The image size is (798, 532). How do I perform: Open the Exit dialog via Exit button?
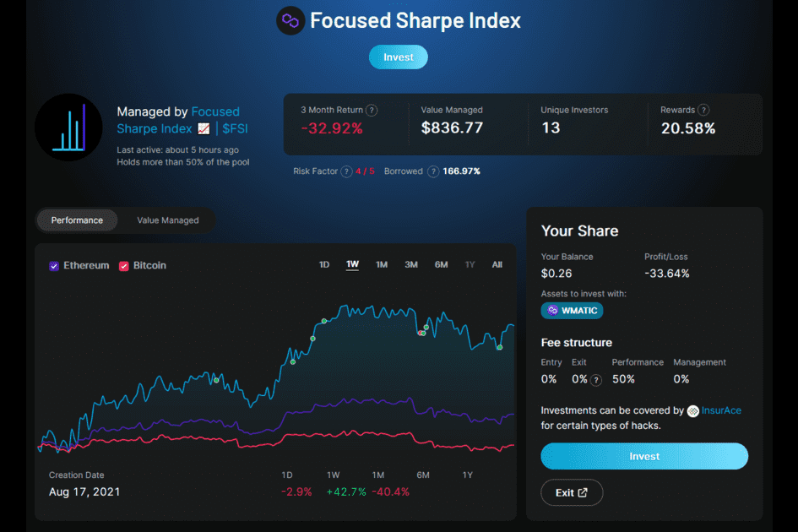point(572,492)
